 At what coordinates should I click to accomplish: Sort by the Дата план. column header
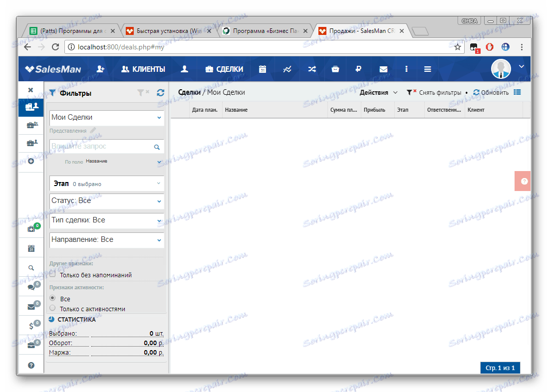205,110
